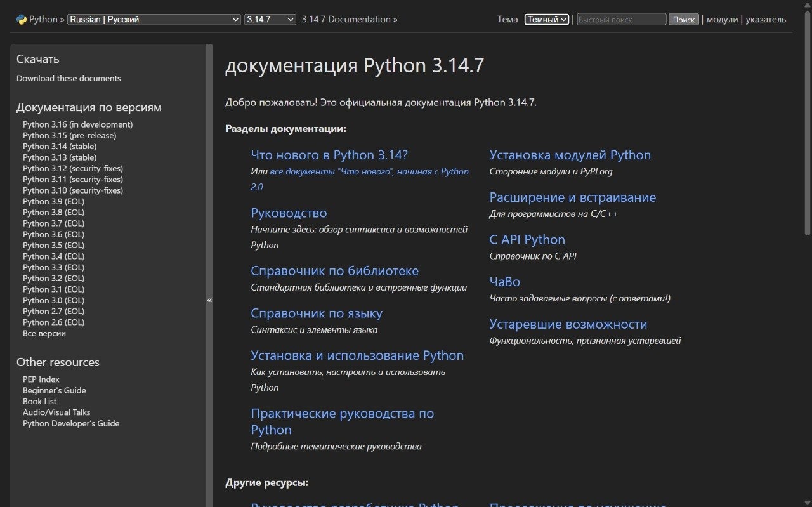Image resolution: width=812 pixels, height=507 pixels.
Task: Open Практические руководства по Python link
Action: tap(343, 421)
